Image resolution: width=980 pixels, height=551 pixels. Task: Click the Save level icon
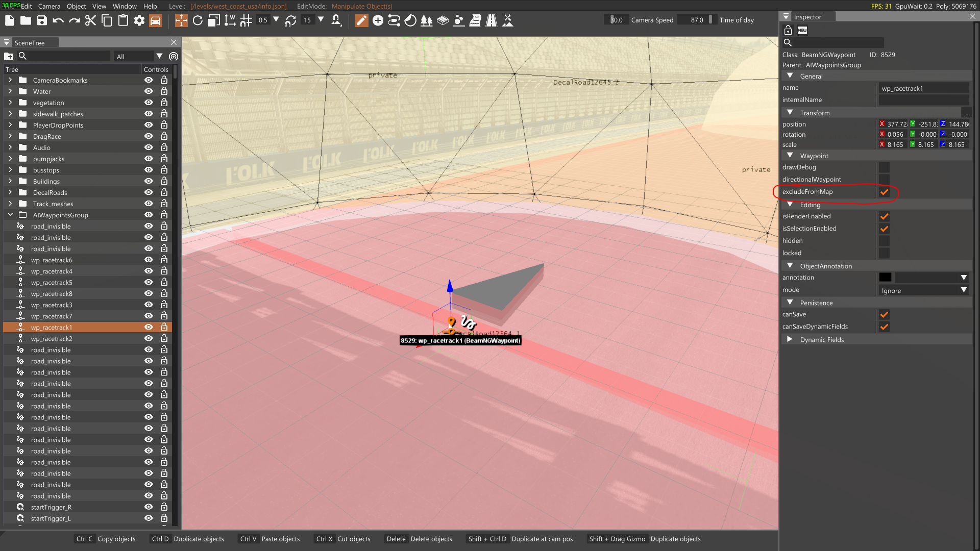tap(42, 20)
